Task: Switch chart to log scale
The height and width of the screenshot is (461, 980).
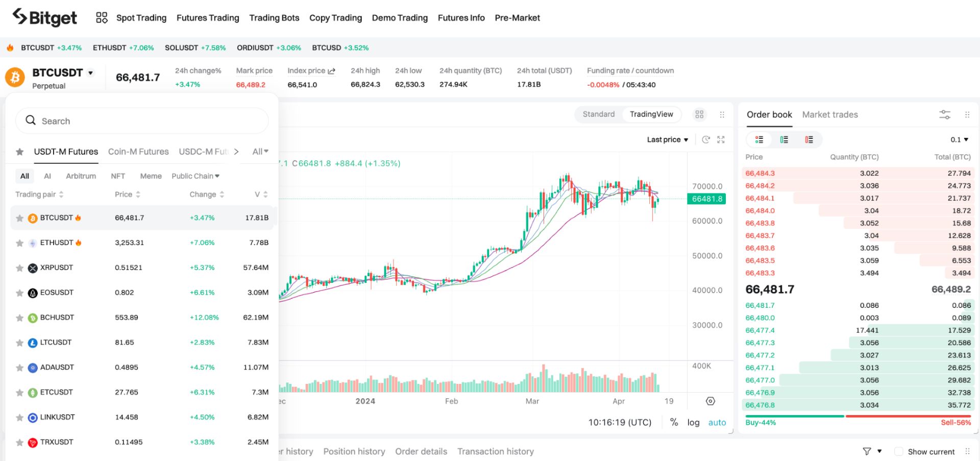Action: [x=693, y=422]
